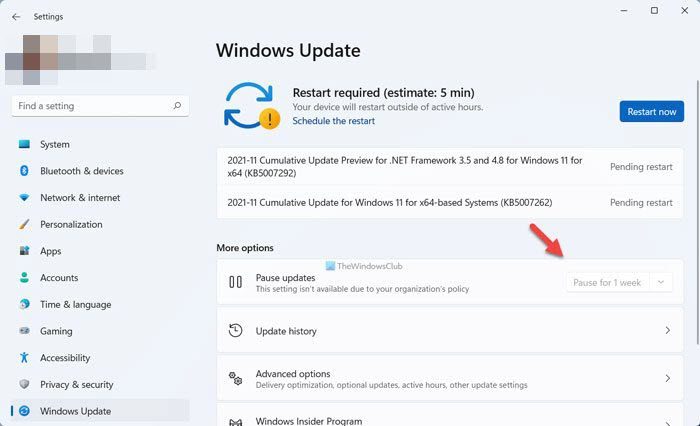
Task: Click the Find a setting search box
Action: click(90, 105)
